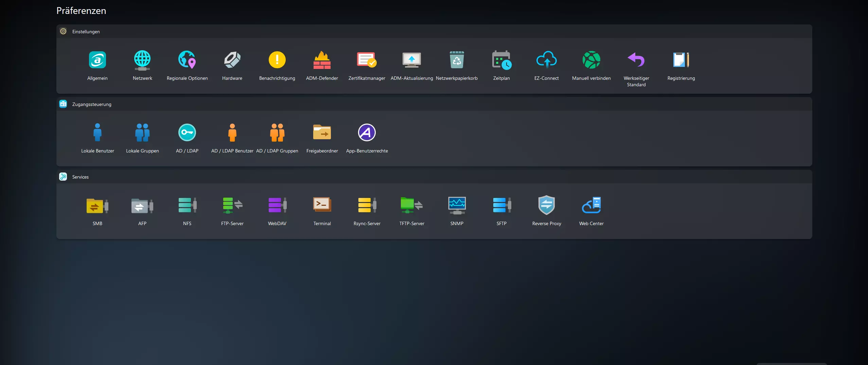Click the Präferenzen page title
This screenshot has width=868, height=365.
tap(81, 11)
